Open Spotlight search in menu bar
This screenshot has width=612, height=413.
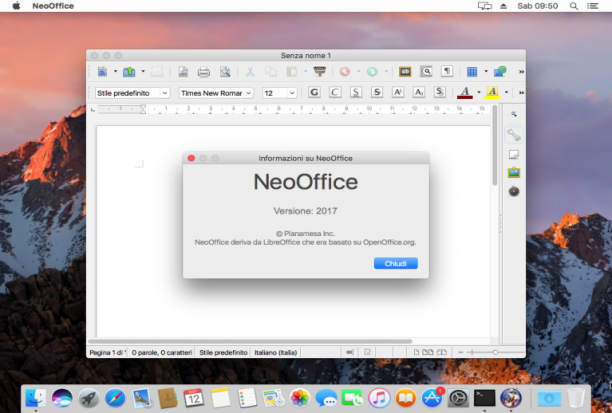click(574, 6)
